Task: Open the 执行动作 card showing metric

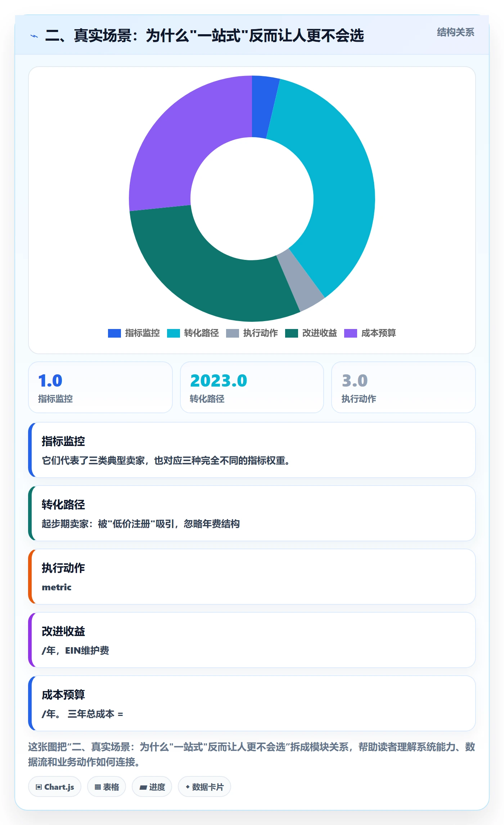Action: click(252, 577)
